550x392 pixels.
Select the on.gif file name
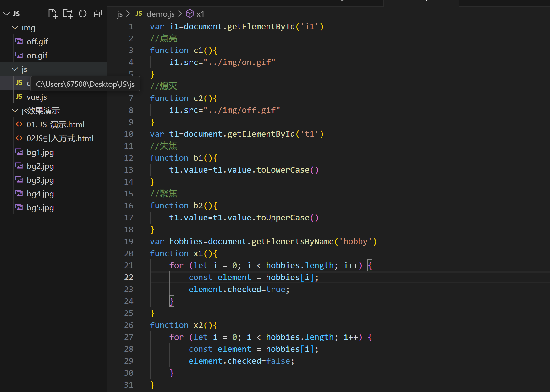pyautogui.click(x=37, y=55)
